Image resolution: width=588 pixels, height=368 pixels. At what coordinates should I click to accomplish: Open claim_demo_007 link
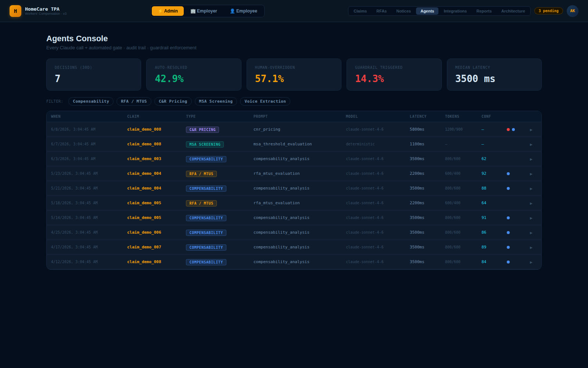click(x=144, y=247)
